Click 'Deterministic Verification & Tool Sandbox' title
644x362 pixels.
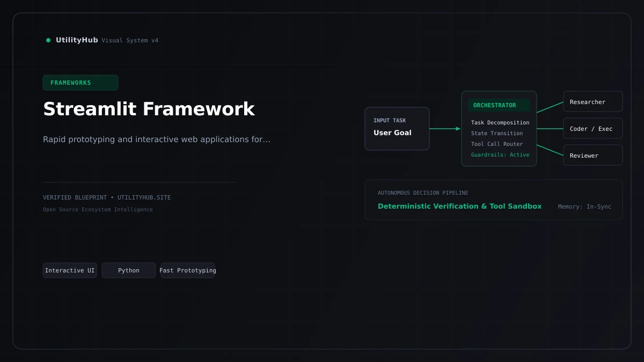(460, 206)
